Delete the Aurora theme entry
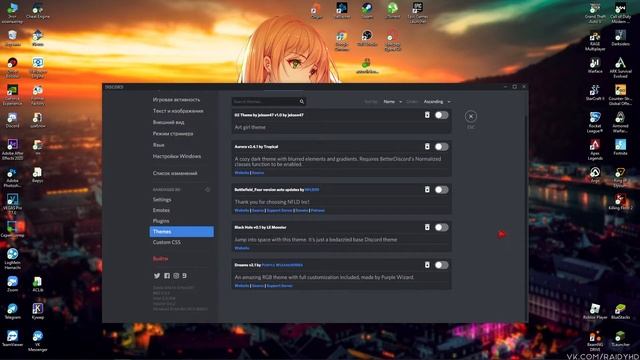The width and height of the screenshot is (640, 360). click(x=427, y=147)
